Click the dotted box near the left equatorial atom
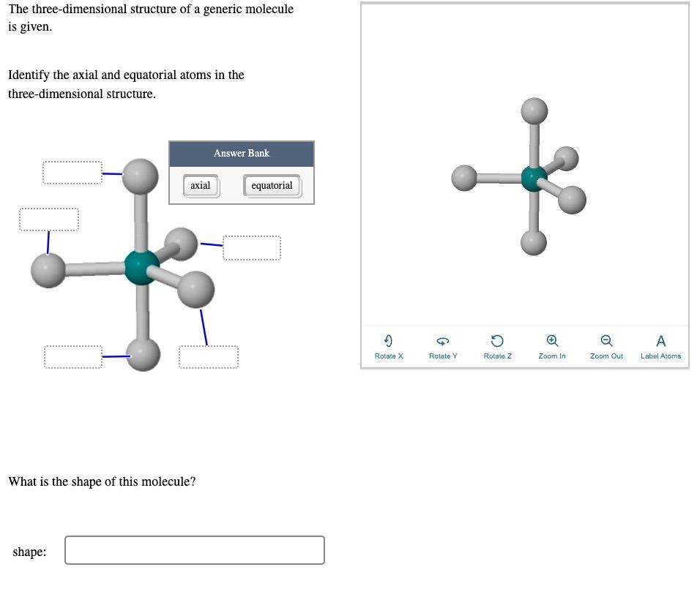 [x=48, y=218]
